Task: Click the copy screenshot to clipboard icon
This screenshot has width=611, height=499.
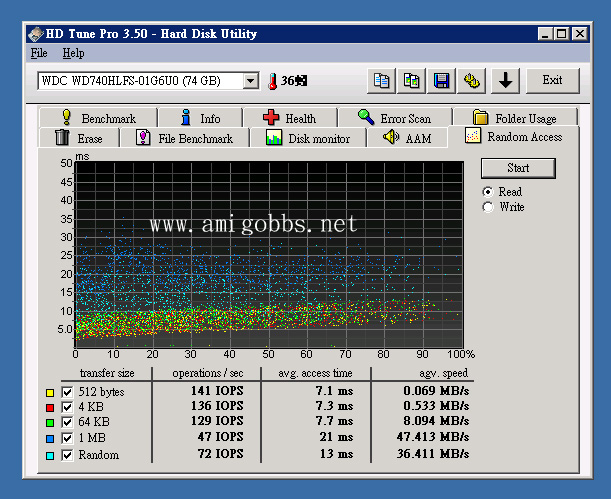Action: click(411, 80)
